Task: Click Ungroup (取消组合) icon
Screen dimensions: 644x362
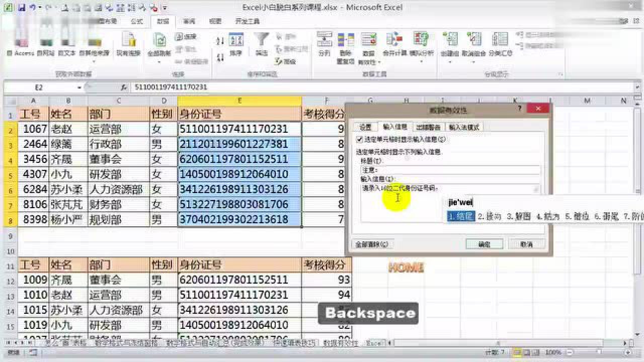Action: tap(473, 40)
